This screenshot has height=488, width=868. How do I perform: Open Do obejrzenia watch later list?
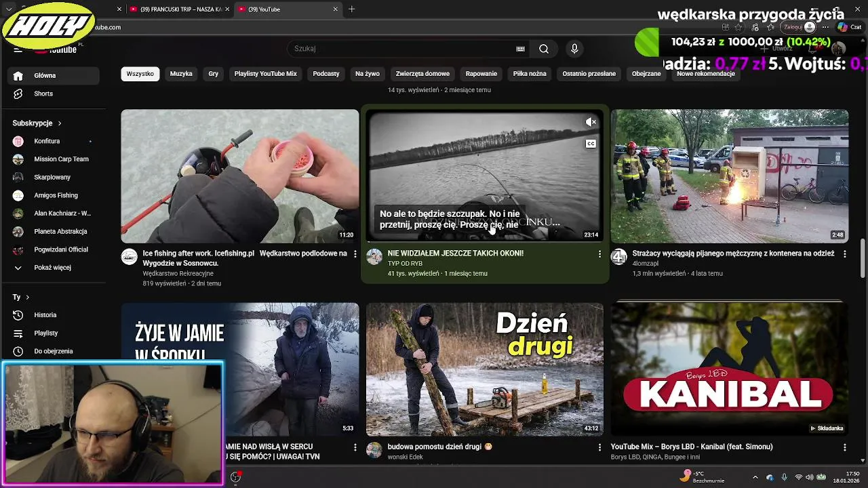pyautogui.click(x=54, y=351)
